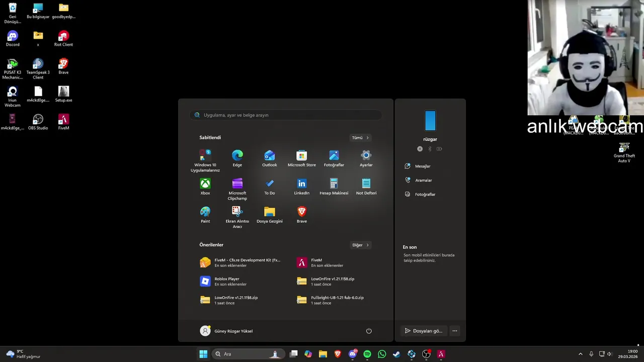Open the Copilot taskbar icon
This screenshot has width=644, height=362.
(x=308, y=354)
